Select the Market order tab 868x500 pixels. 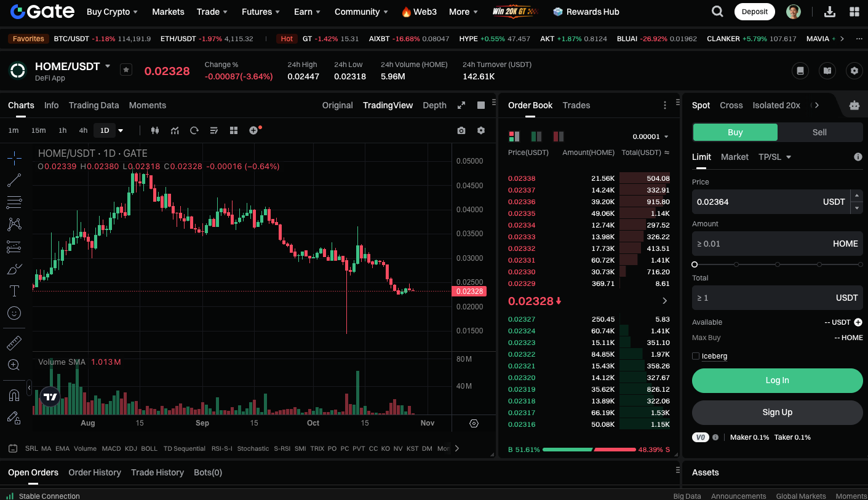(735, 157)
